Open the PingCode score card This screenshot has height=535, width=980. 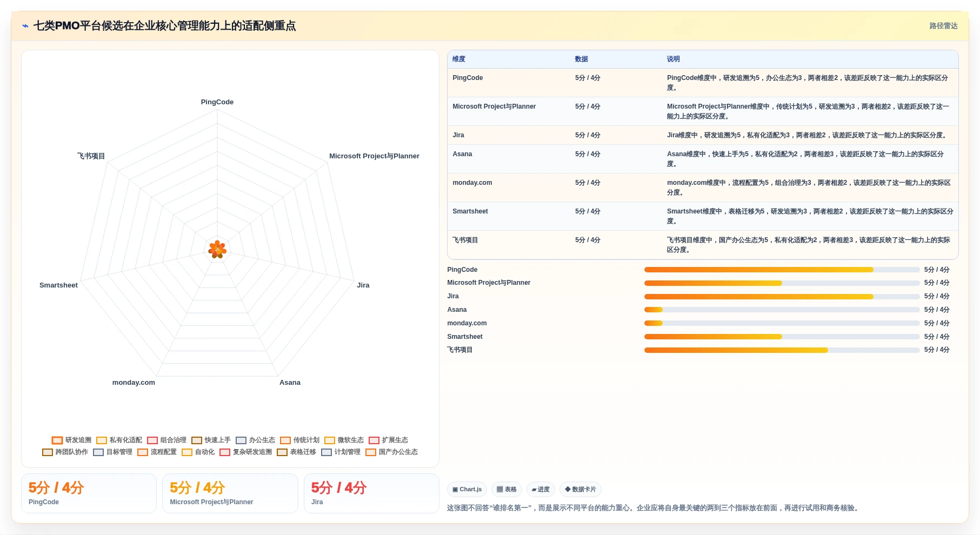89,493
